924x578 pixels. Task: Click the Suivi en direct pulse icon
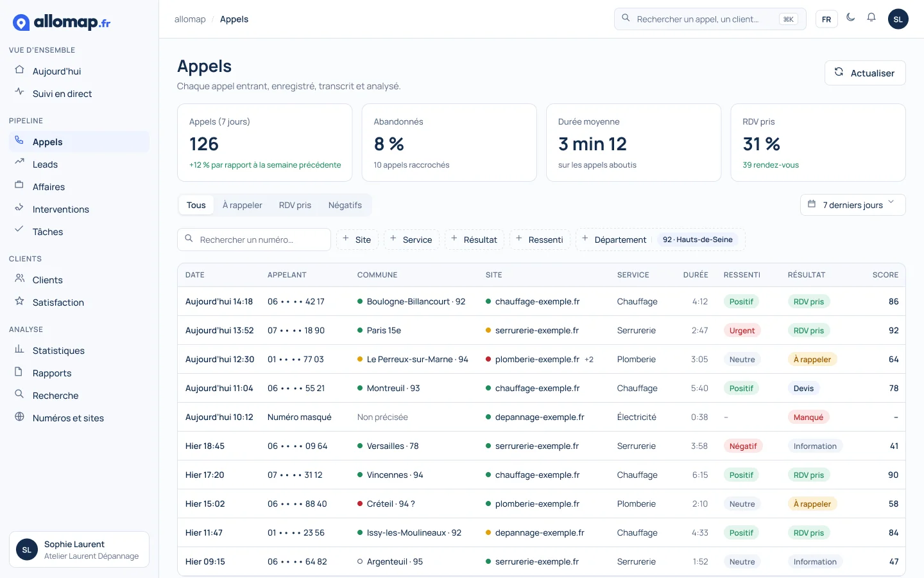click(x=19, y=92)
